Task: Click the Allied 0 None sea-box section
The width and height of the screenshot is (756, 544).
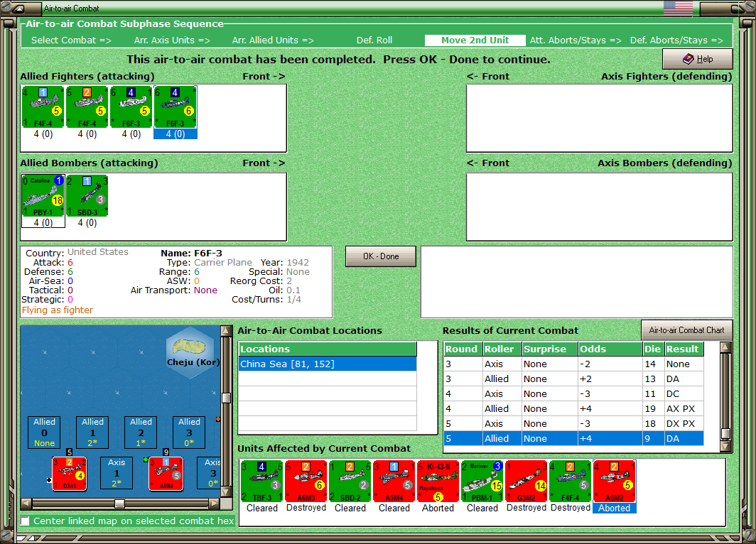Action: point(44,433)
